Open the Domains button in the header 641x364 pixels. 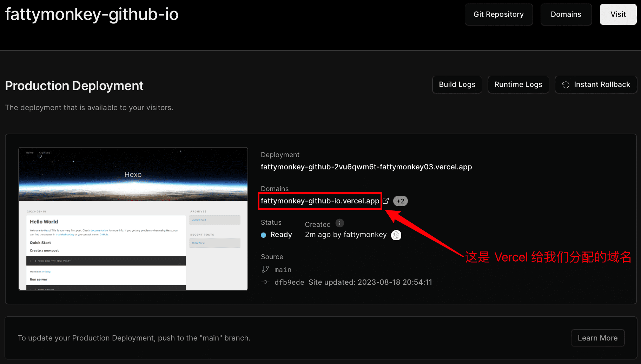(566, 14)
